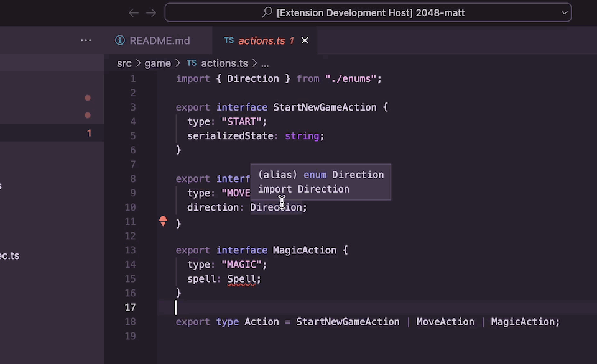Click serializedState property on line 5
The height and width of the screenshot is (364, 597).
(x=230, y=136)
